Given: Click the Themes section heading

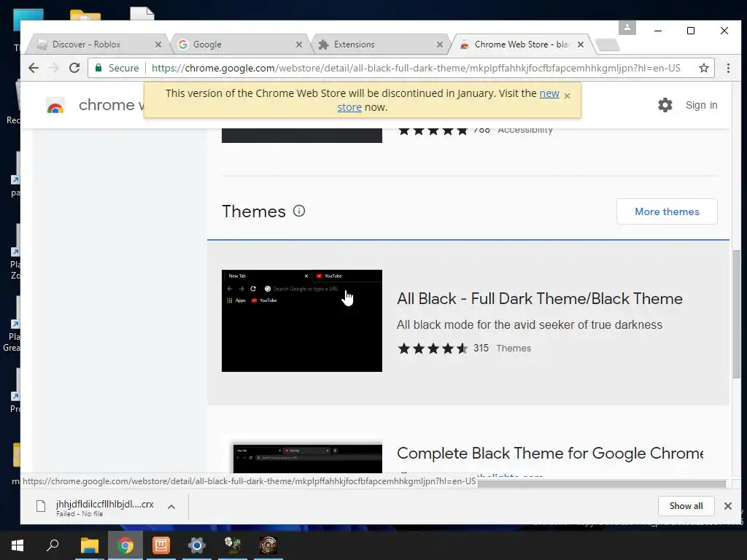Looking at the screenshot, I should (254, 211).
